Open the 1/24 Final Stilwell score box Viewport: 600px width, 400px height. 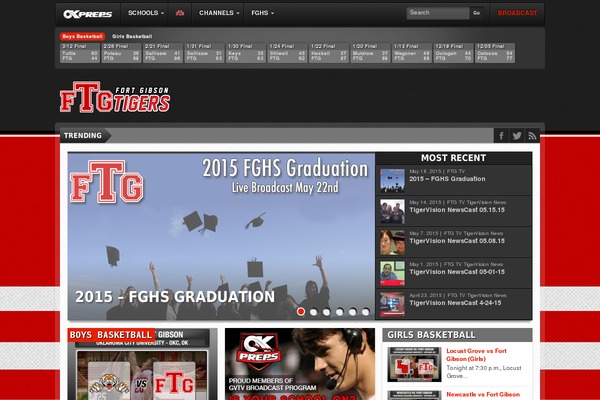coord(287,53)
